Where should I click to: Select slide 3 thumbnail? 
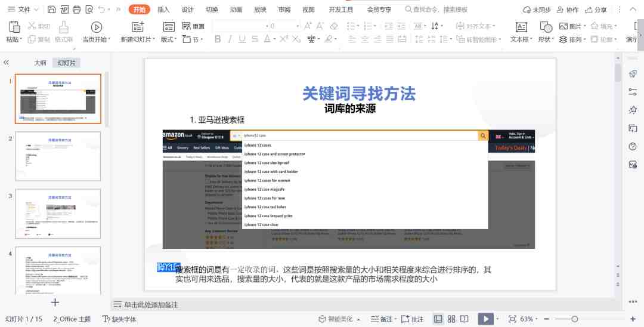click(x=58, y=214)
